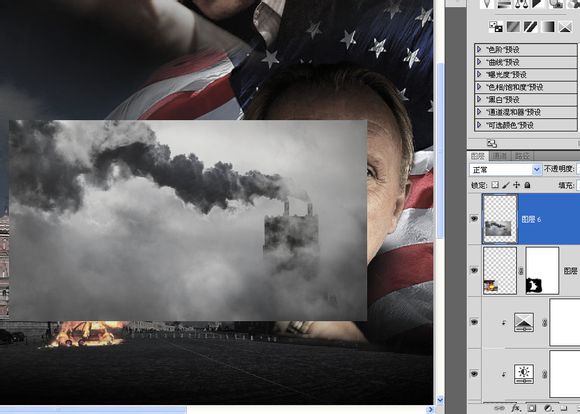Add a Selective Color adjustment

pos(565,27)
